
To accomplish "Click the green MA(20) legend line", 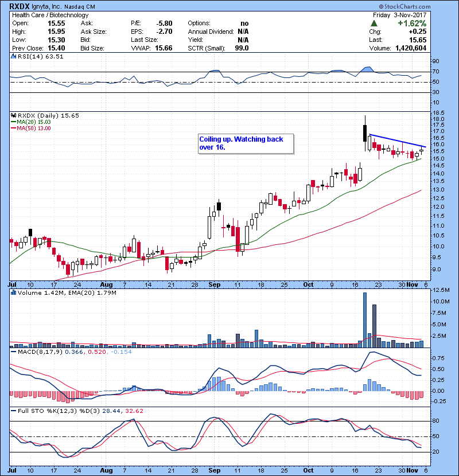I will pos(13,122).
